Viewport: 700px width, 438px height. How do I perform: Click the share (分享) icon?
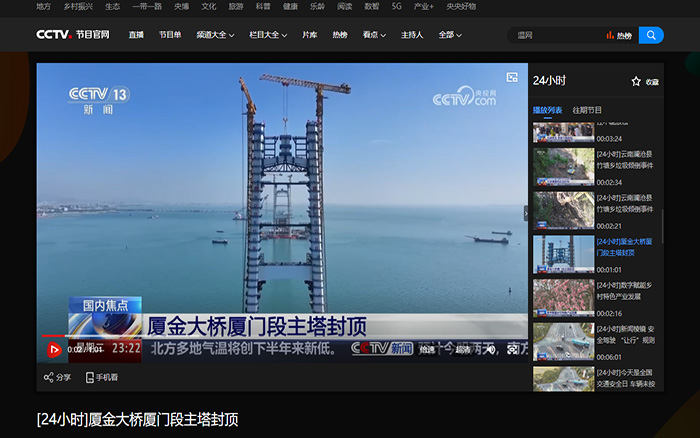(x=49, y=377)
